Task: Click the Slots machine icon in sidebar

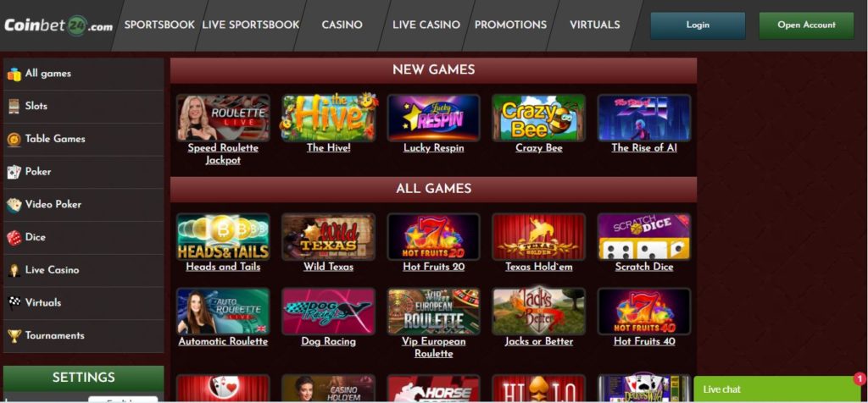Action: (14, 106)
